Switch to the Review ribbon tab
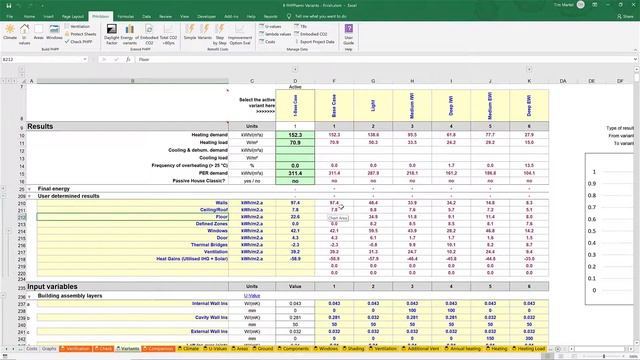 165,16
